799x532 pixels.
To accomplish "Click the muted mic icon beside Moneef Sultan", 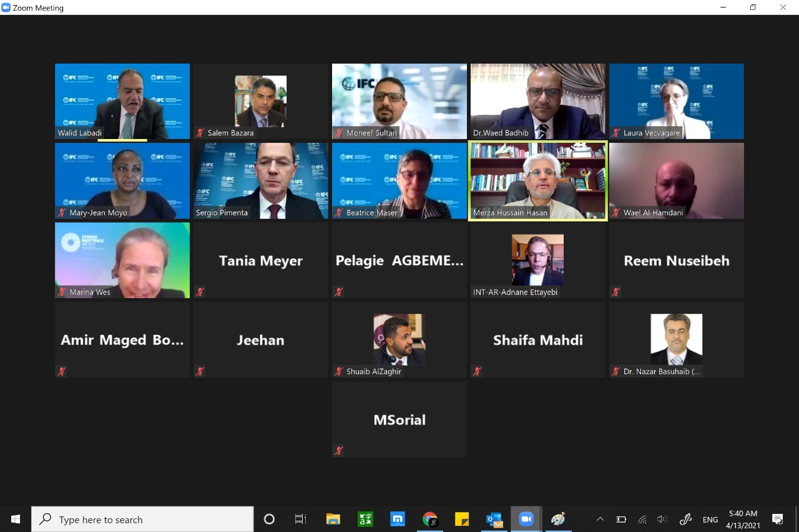I will pyautogui.click(x=339, y=133).
